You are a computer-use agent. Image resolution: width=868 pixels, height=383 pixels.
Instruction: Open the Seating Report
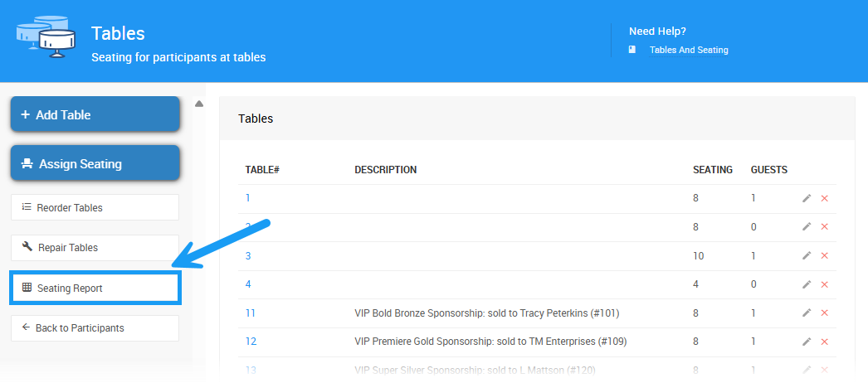[95, 288]
